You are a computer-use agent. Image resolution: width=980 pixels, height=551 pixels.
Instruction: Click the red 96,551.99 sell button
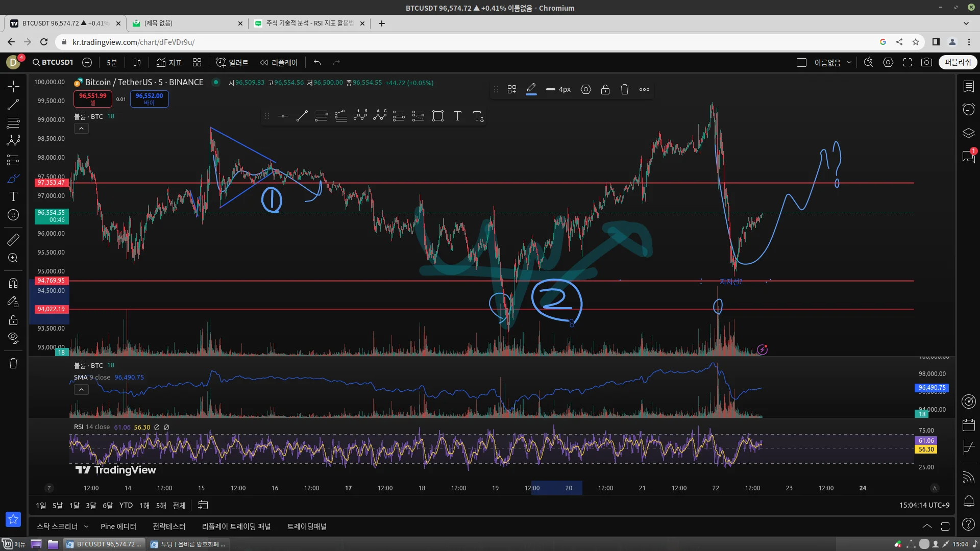[92, 98]
